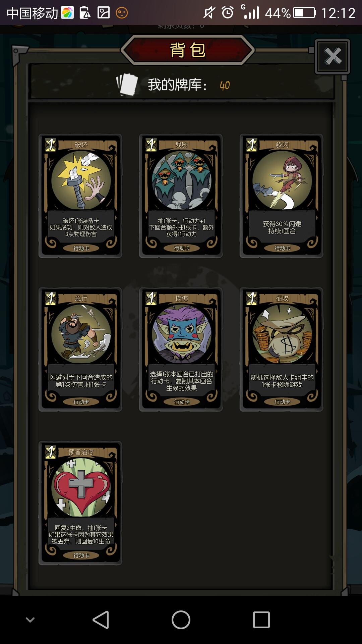This screenshot has width=362, height=644.
Task: Tap the 背包 title banner
Action: (188, 50)
